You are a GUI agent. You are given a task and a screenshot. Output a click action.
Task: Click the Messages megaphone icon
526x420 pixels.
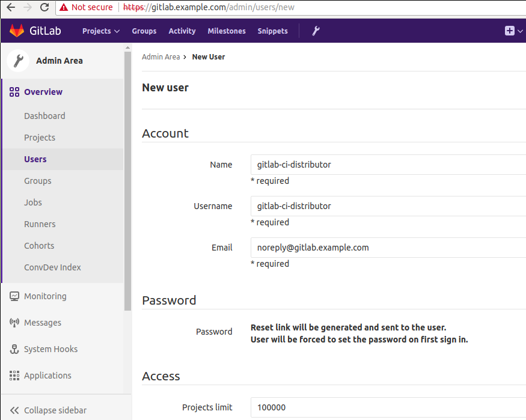pyautogui.click(x=13, y=322)
